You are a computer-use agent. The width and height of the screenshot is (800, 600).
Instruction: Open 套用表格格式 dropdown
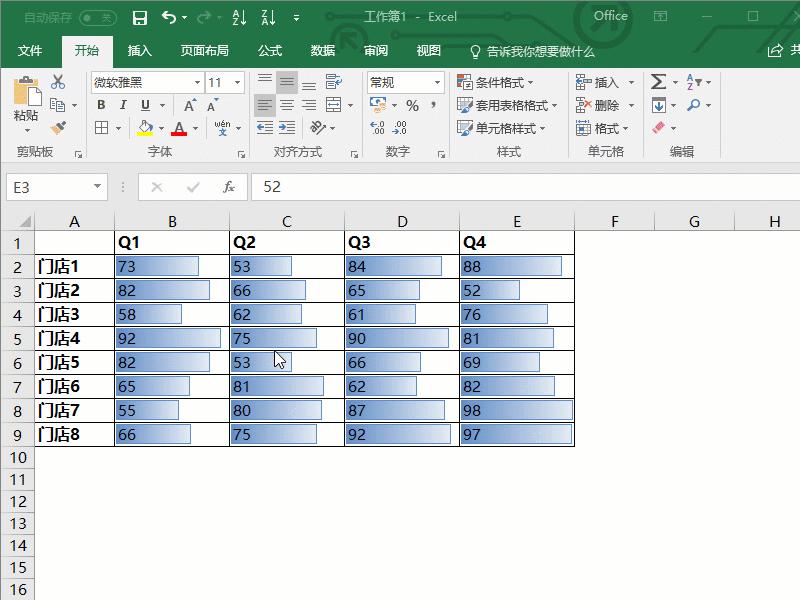click(507, 106)
